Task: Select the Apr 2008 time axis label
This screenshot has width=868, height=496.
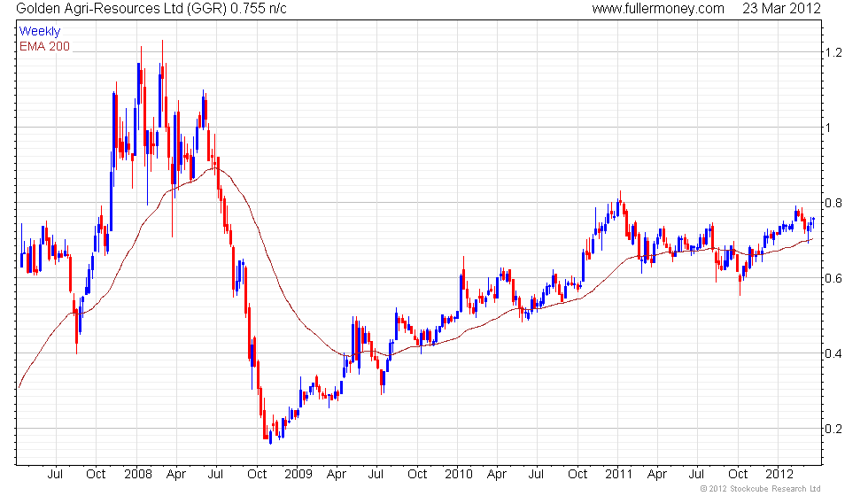Action: [176, 475]
